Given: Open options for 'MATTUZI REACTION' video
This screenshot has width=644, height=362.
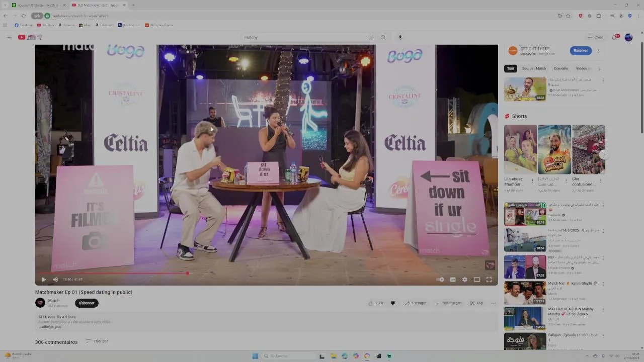Looking at the screenshot, I should click(603, 310).
